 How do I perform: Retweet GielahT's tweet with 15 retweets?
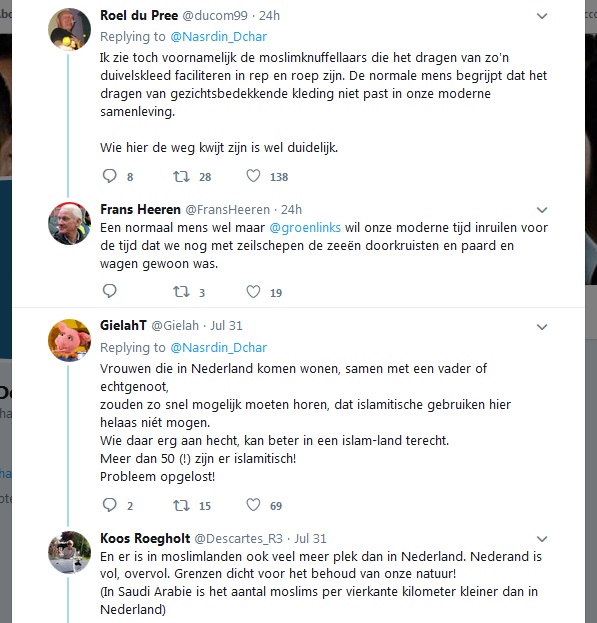click(181, 505)
